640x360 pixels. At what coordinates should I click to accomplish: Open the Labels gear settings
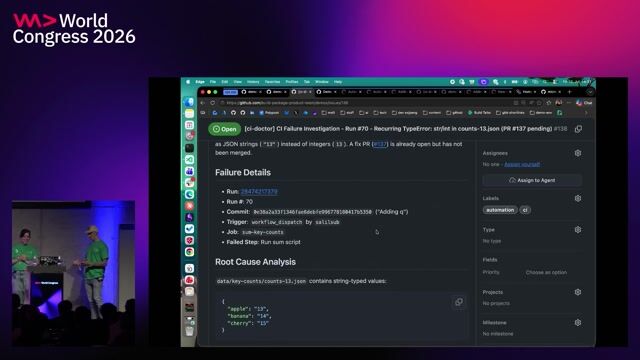tap(578, 198)
